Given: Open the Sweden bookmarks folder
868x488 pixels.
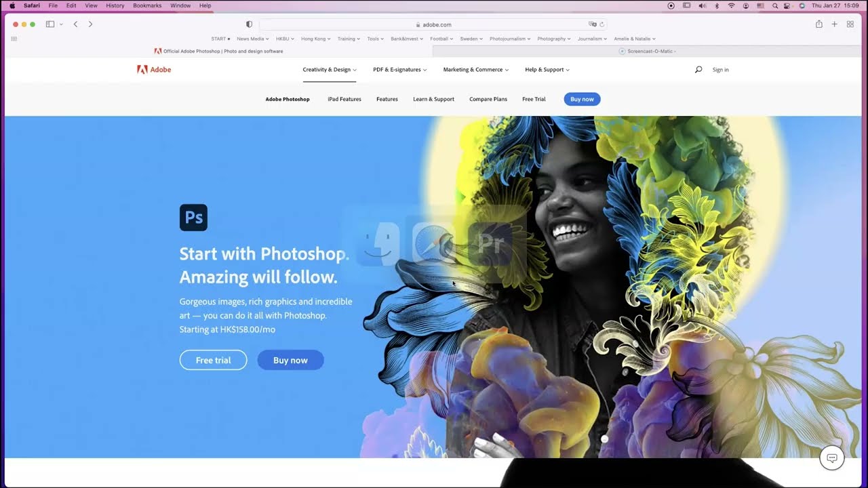Looking at the screenshot, I should pyautogui.click(x=471, y=39).
